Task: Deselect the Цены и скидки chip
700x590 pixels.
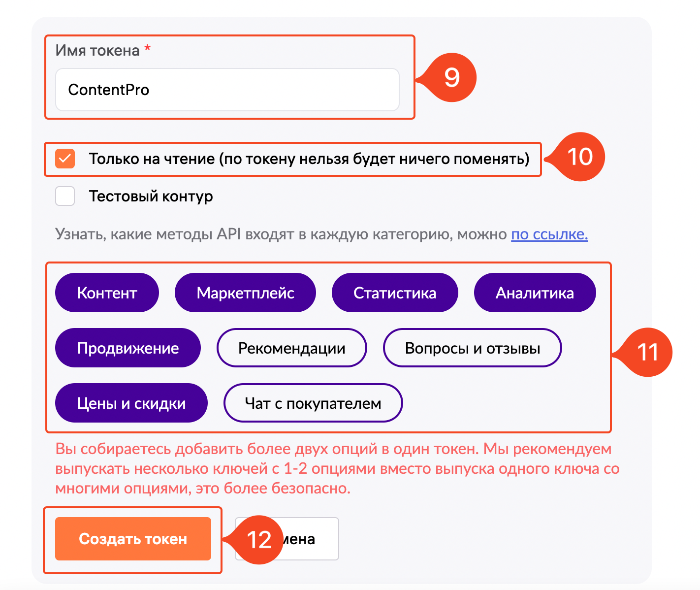Action: click(x=131, y=403)
